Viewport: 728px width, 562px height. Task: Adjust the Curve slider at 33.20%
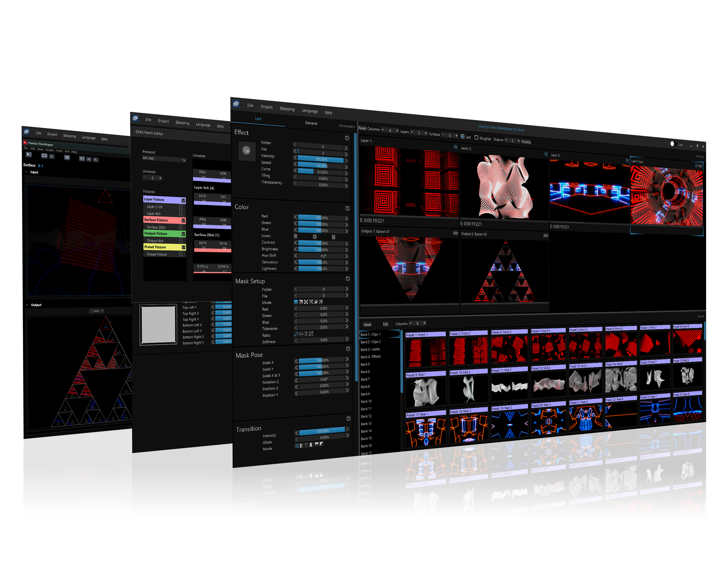[320, 172]
